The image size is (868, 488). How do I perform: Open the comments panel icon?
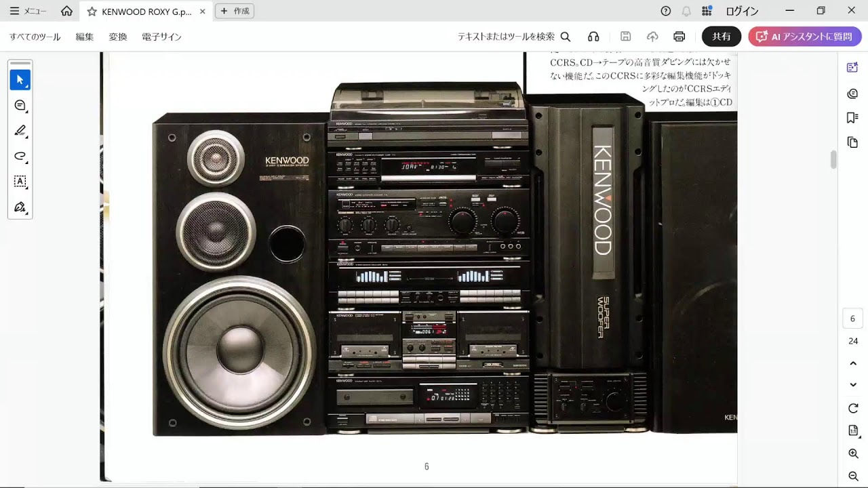pyautogui.click(x=853, y=93)
